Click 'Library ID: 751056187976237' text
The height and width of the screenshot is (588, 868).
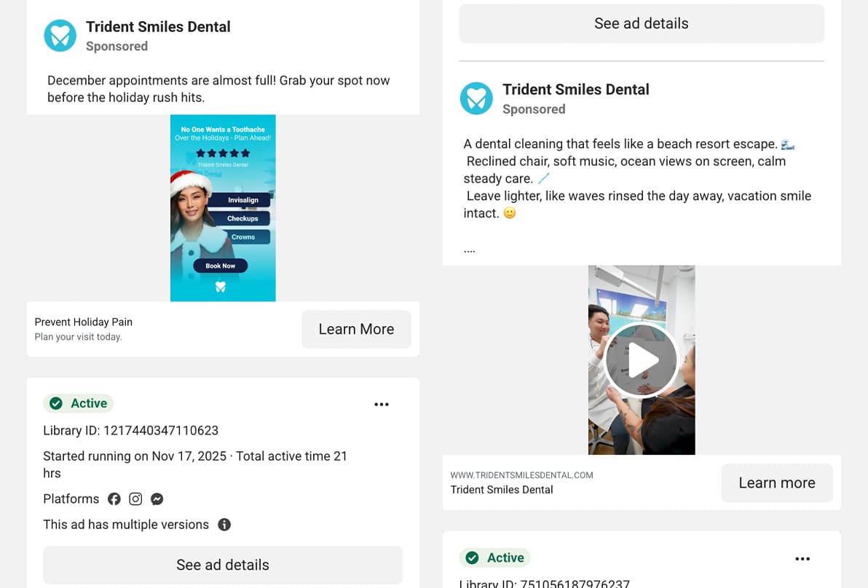pos(545,583)
